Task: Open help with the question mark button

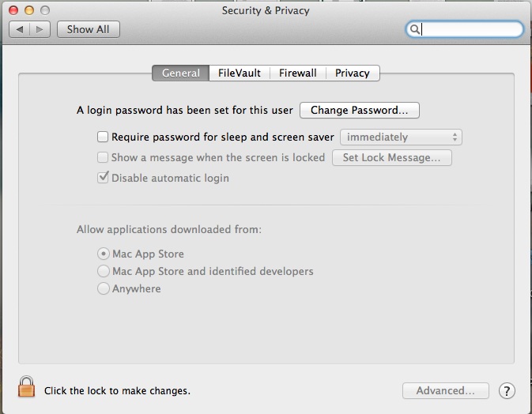Action: (507, 390)
